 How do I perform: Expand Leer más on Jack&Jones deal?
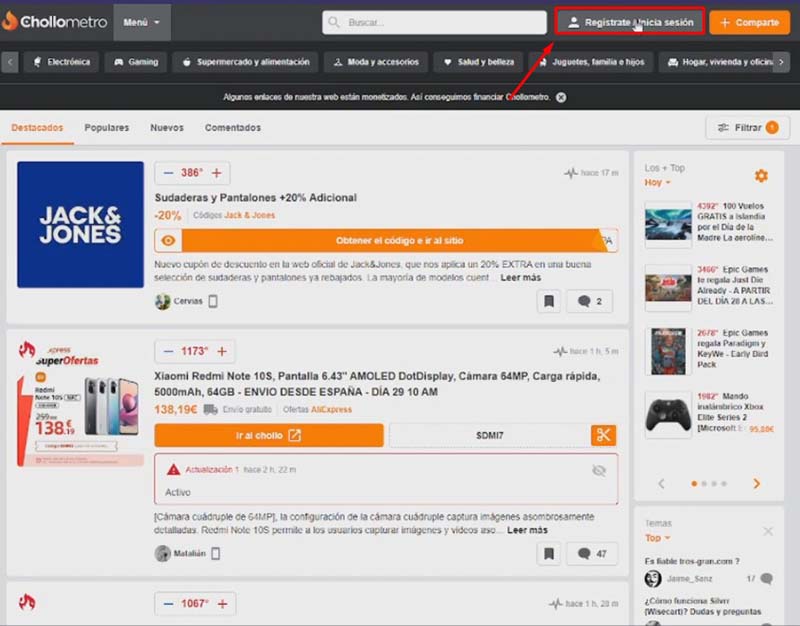520,278
